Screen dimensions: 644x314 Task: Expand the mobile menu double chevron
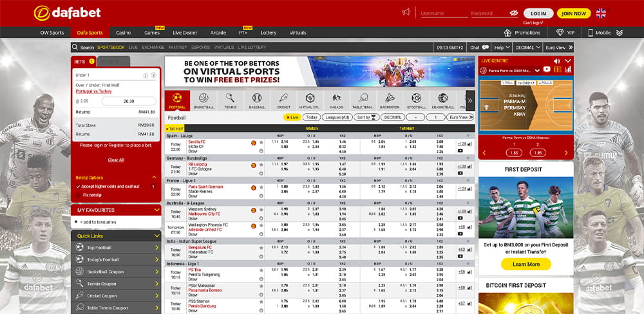pos(620,33)
